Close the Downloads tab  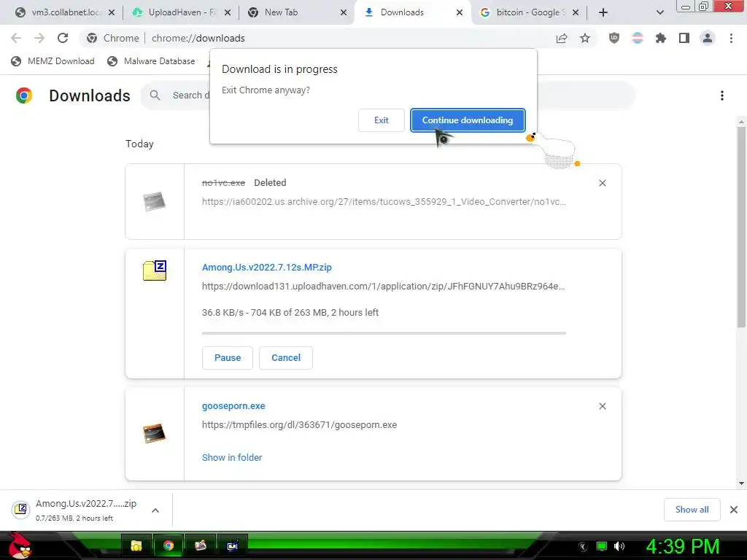pyautogui.click(x=460, y=12)
